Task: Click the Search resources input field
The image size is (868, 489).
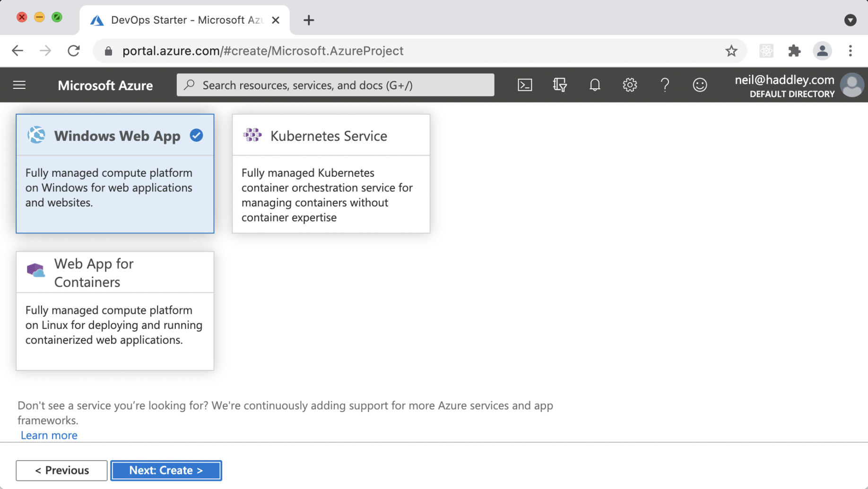Action: coord(336,85)
